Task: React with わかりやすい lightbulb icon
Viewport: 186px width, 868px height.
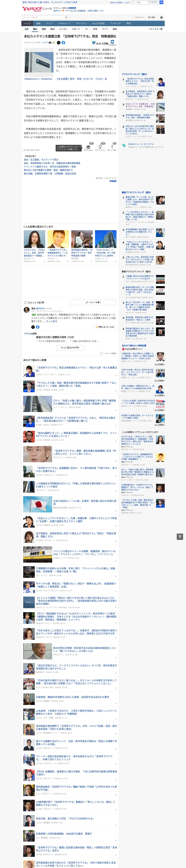Action: coord(100,147)
